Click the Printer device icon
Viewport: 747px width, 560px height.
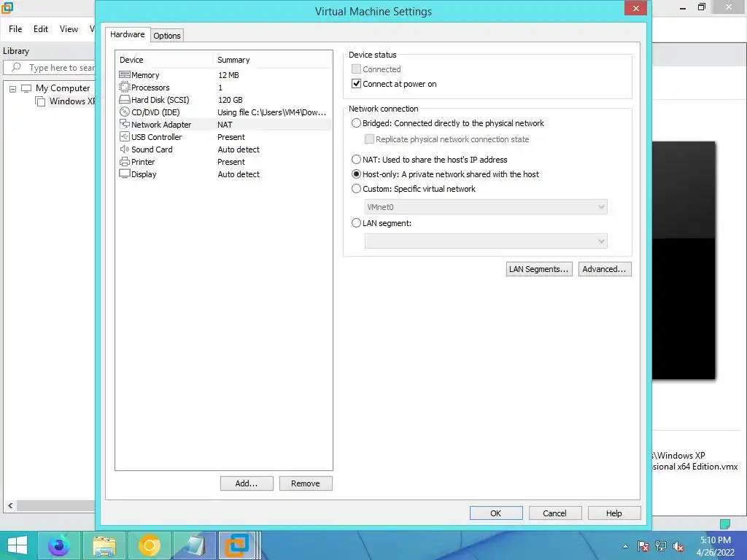tap(124, 161)
